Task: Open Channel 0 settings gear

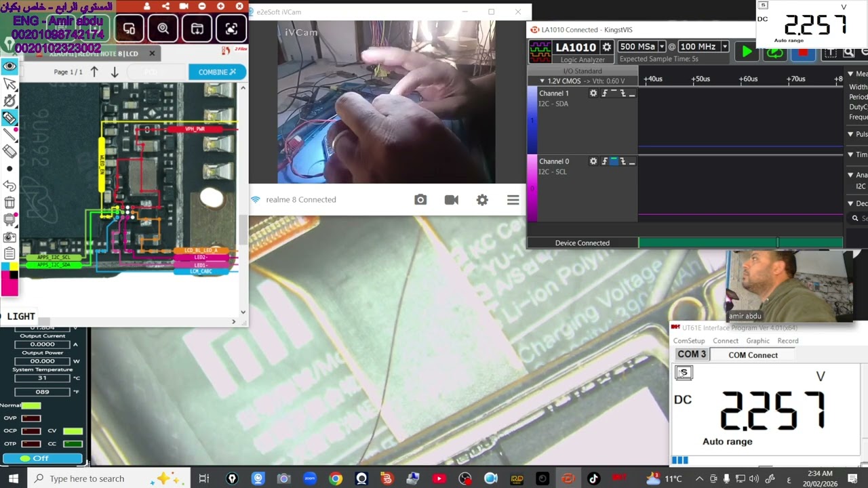Action: coord(593,161)
